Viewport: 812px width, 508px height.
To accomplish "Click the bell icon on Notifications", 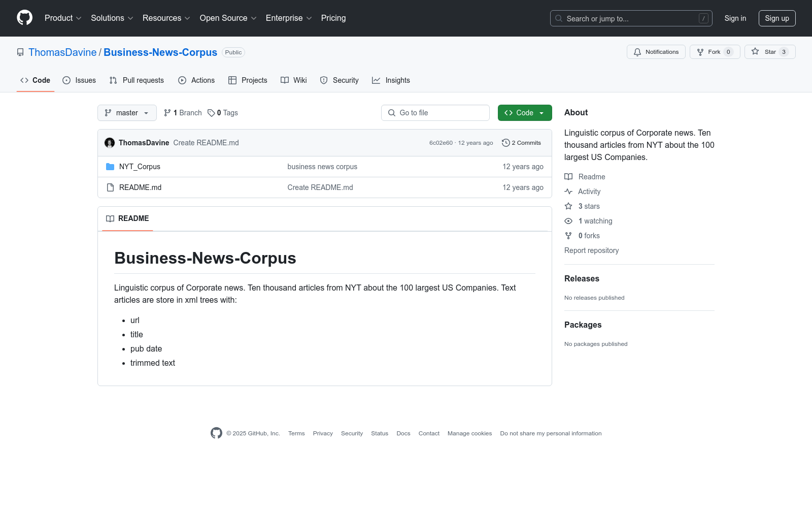I will click(637, 52).
